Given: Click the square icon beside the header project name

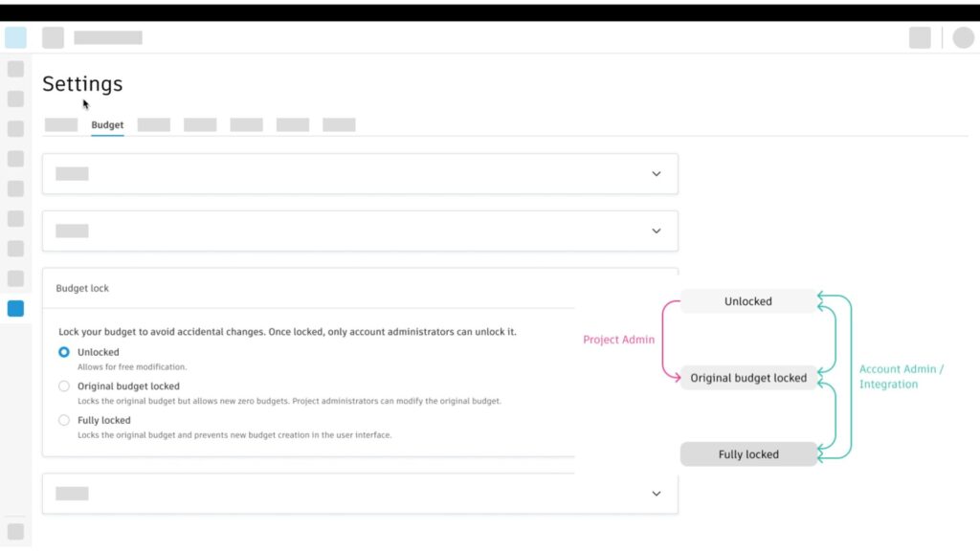Looking at the screenshot, I should tap(54, 37).
